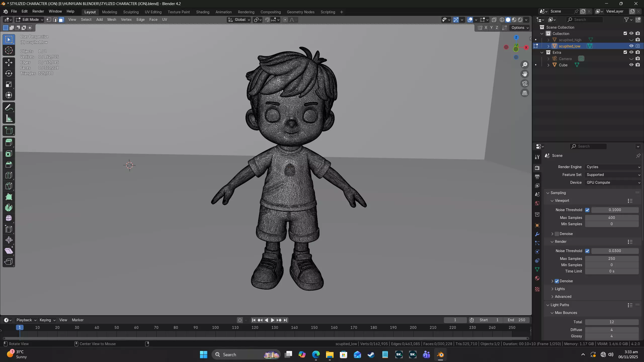
Task: Select the Extrude Region tool
Action: tap(9, 143)
